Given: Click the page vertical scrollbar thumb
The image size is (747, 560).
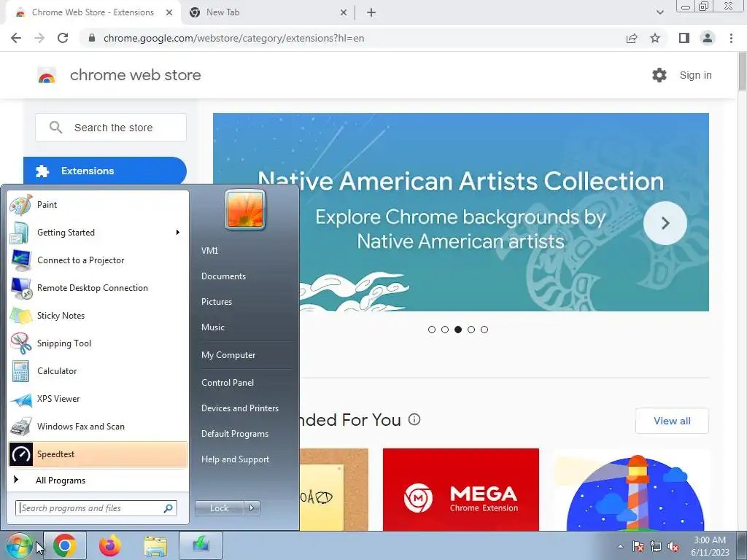Looking at the screenshot, I should click(x=742, y=71).
